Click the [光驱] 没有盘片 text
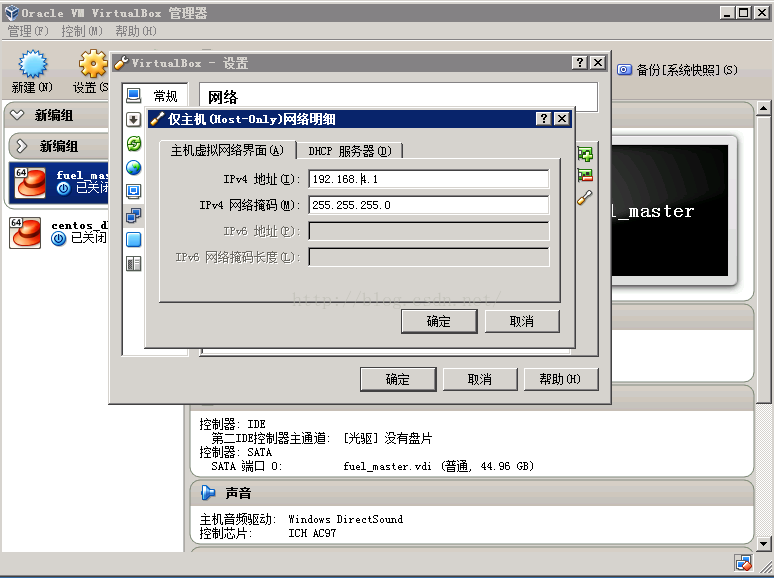The image size is (774, 578). tap(387, 438)
